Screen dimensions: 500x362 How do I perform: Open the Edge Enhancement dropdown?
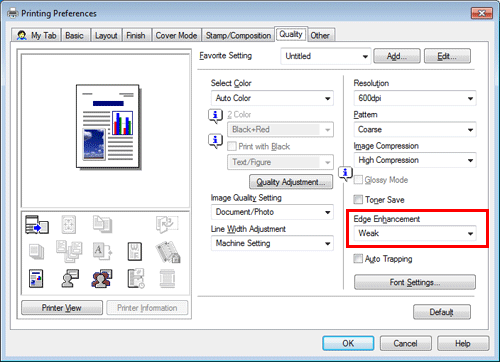click(415, 233)
